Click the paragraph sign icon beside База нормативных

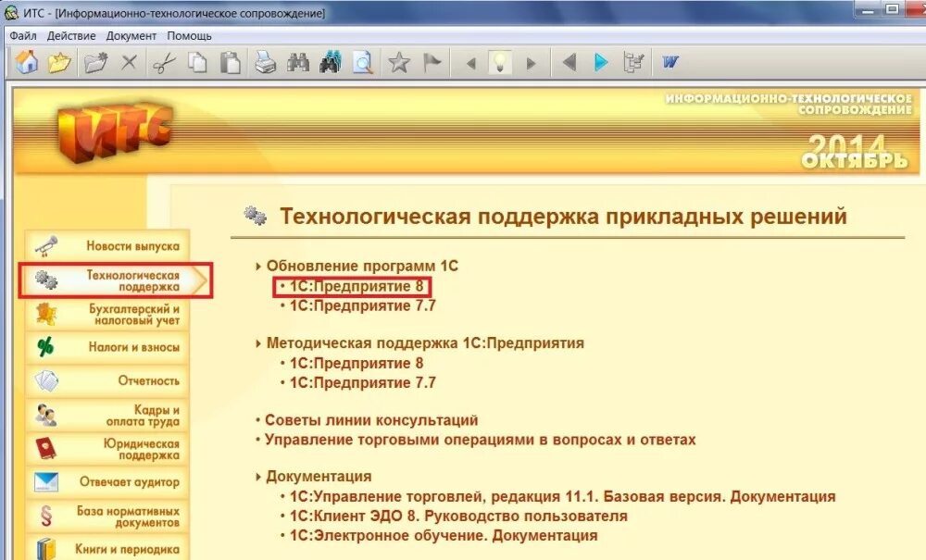pos(46,516)
